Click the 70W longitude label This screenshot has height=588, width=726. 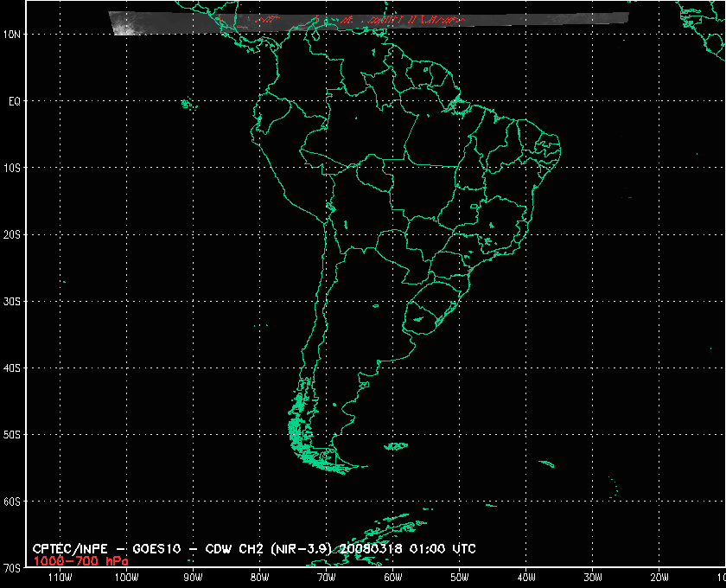[327, 578]
